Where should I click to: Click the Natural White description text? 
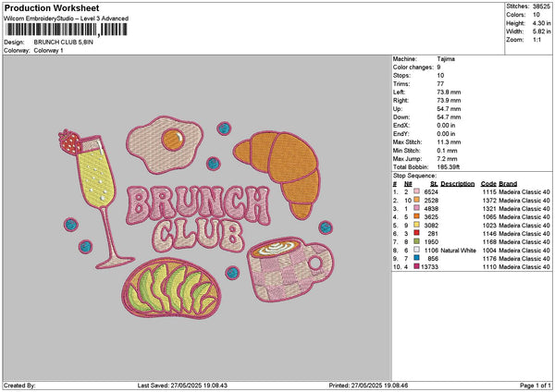(x=459, y=251)
